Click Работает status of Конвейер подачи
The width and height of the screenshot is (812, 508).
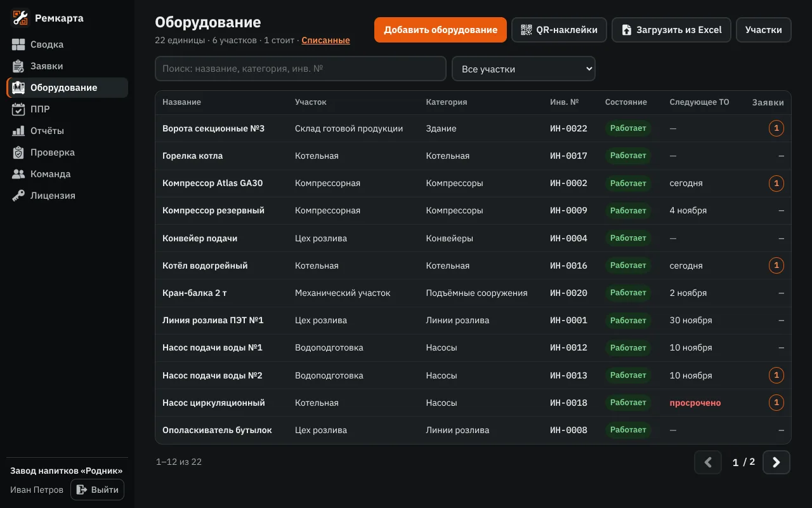point(628,238)
